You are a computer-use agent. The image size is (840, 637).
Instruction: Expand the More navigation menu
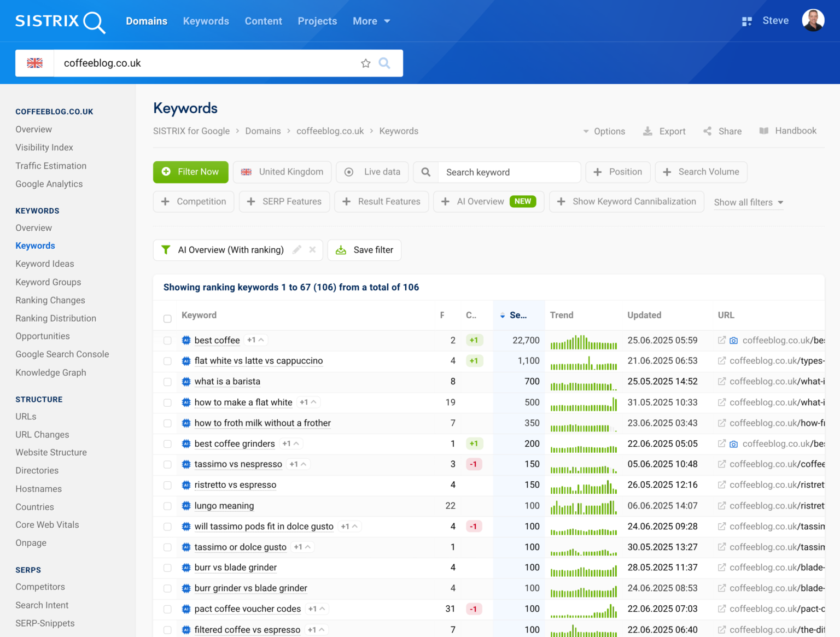[371, 21]
